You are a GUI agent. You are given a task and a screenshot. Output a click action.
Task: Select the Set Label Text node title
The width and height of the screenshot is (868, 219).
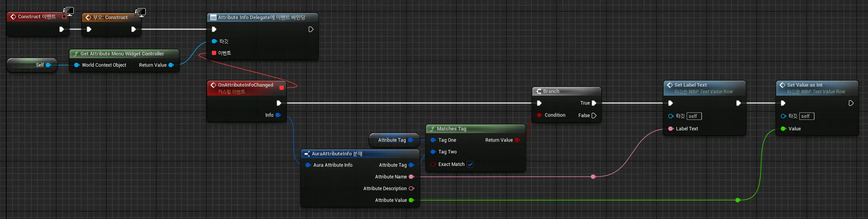690,85
